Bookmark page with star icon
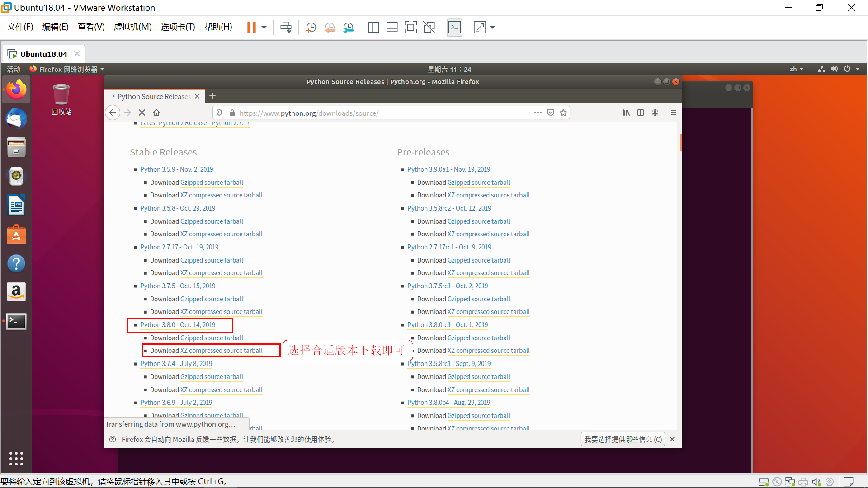Screen dimensions: 868x488 tap(563, 113)
